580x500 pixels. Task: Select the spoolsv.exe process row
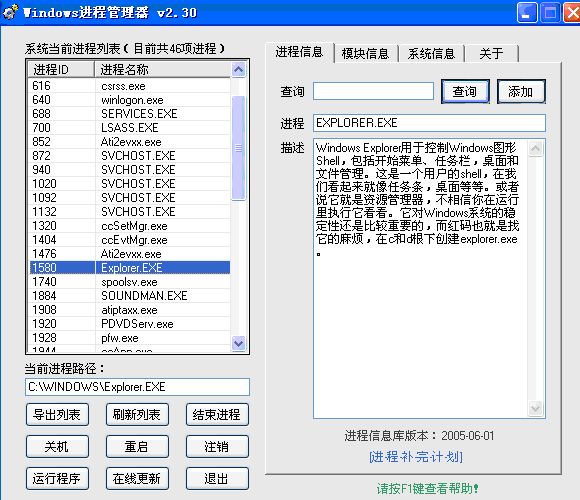coord(129,282)
